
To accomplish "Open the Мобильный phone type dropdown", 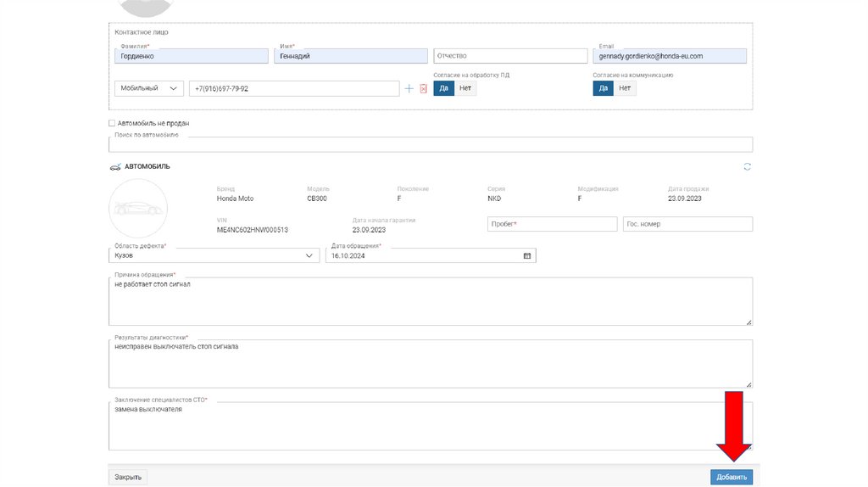I will click(x=148, y=88).
